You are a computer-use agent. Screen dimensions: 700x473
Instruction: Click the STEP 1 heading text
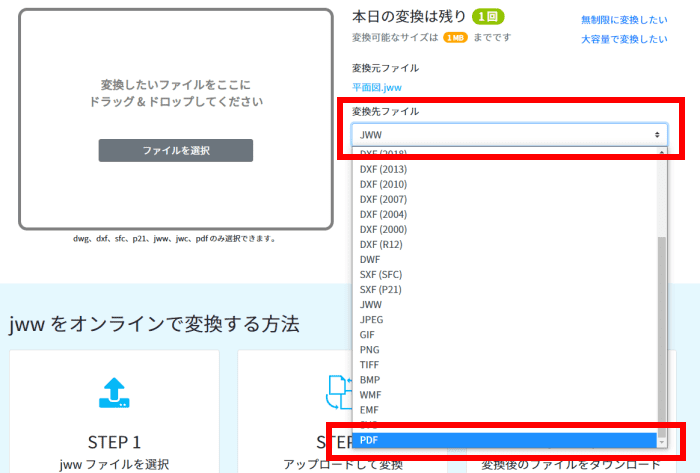pyautogui.click(x=114, y=442)
